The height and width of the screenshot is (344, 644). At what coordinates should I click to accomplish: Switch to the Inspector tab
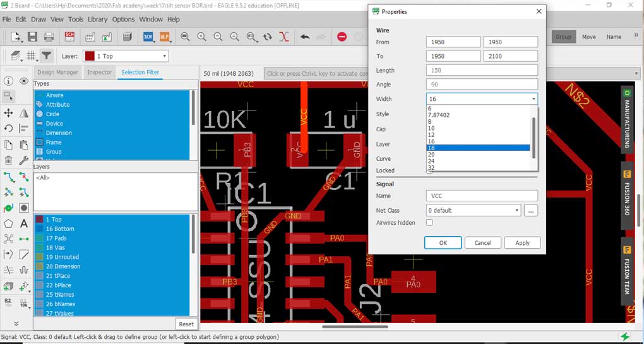click(99, 72)
